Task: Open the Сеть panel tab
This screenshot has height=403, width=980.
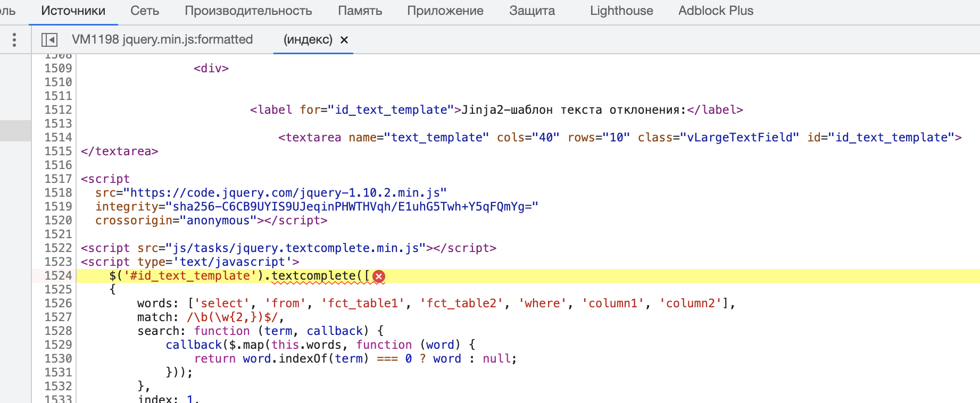Action: [x=145, y=11]
